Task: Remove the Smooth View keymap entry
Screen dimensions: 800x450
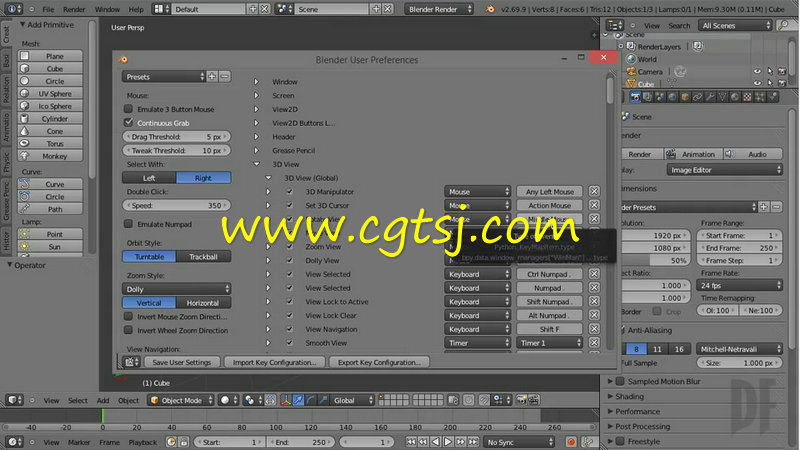Action: (594, 343)
